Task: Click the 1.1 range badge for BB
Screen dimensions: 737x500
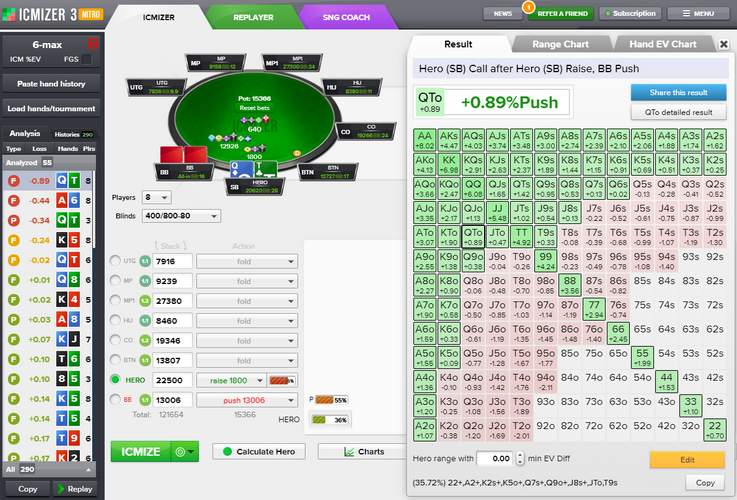Action: coord(145,400)
